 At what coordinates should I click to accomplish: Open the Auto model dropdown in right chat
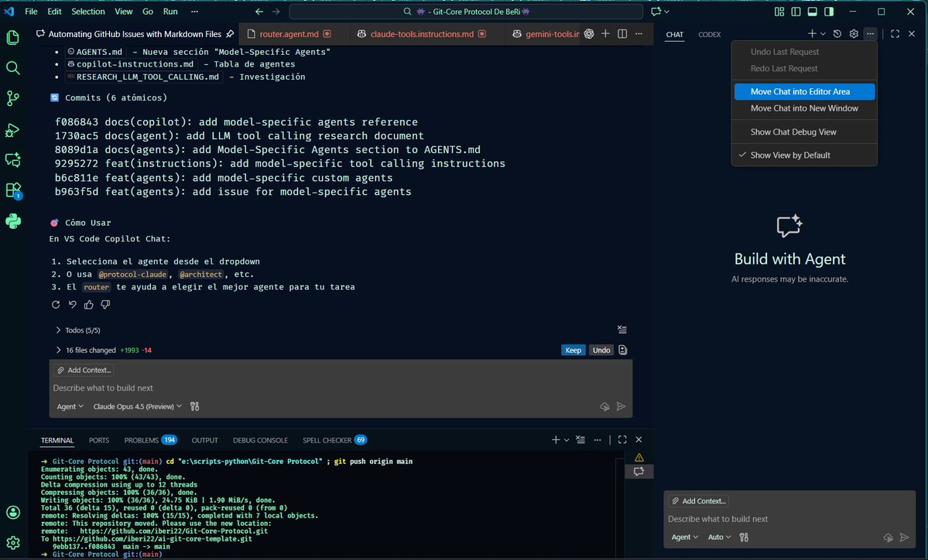click(x=719, y=537)
